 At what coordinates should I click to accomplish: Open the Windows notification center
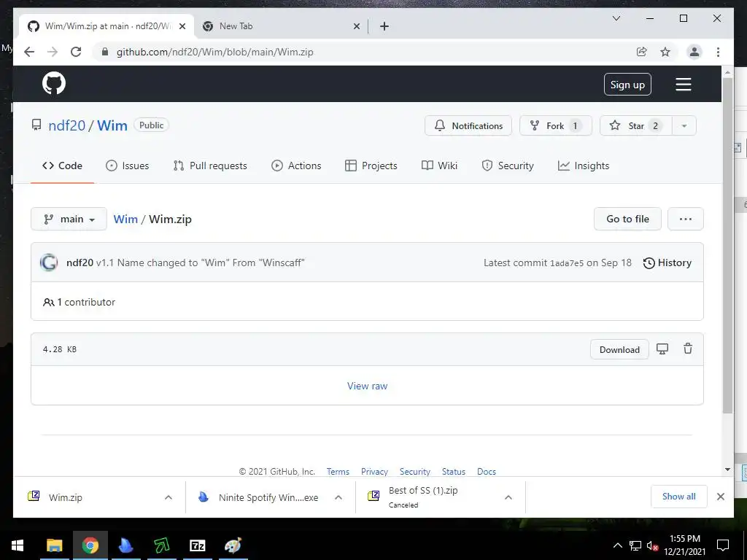click(x=723, y=545)
